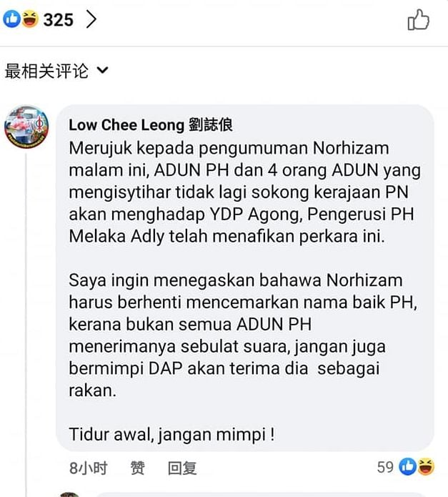Click the line 'Tidur awal, jangan mimpi !'
Screen dimensions: 448x497
(171, 434)
